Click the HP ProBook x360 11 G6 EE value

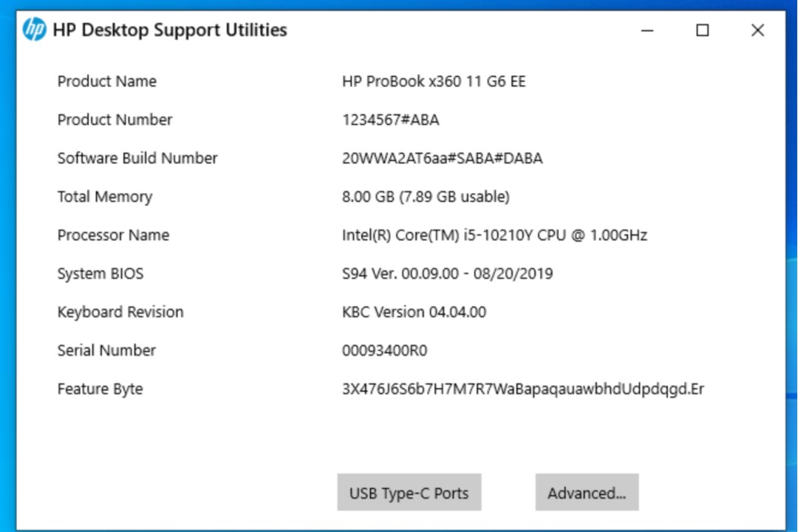(434, 81)
